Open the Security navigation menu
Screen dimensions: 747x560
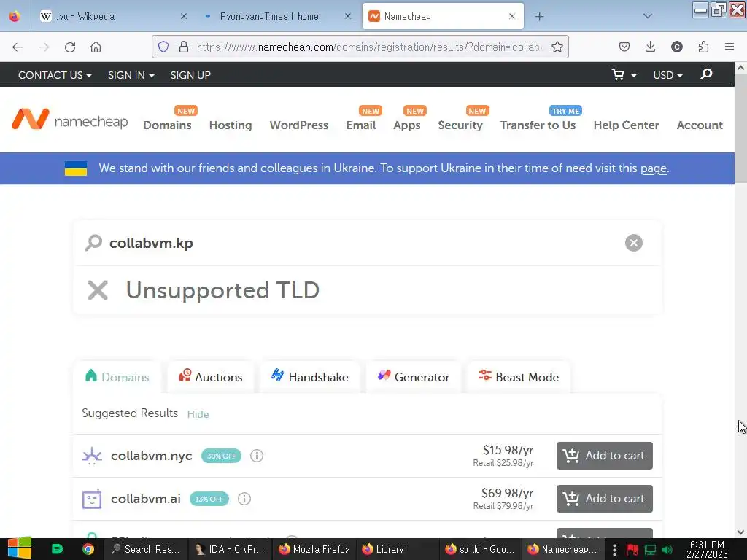(x=460, y=125)
